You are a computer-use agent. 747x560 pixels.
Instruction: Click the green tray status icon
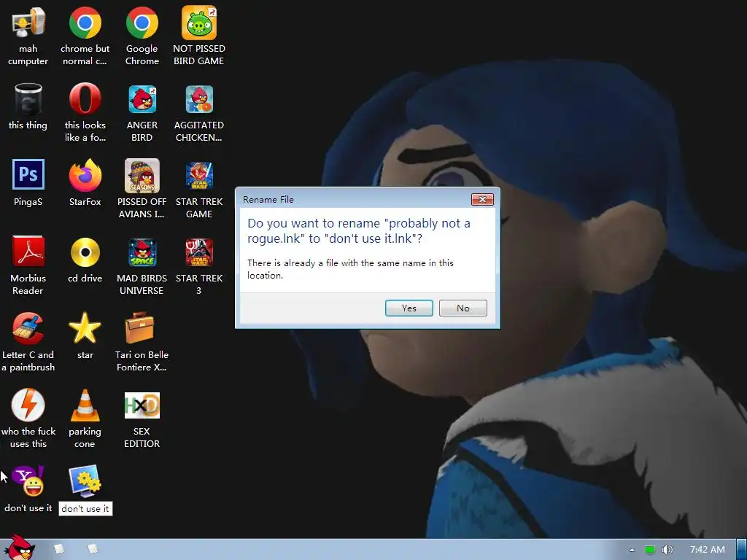pyautogui.click(x=650, y=550)
